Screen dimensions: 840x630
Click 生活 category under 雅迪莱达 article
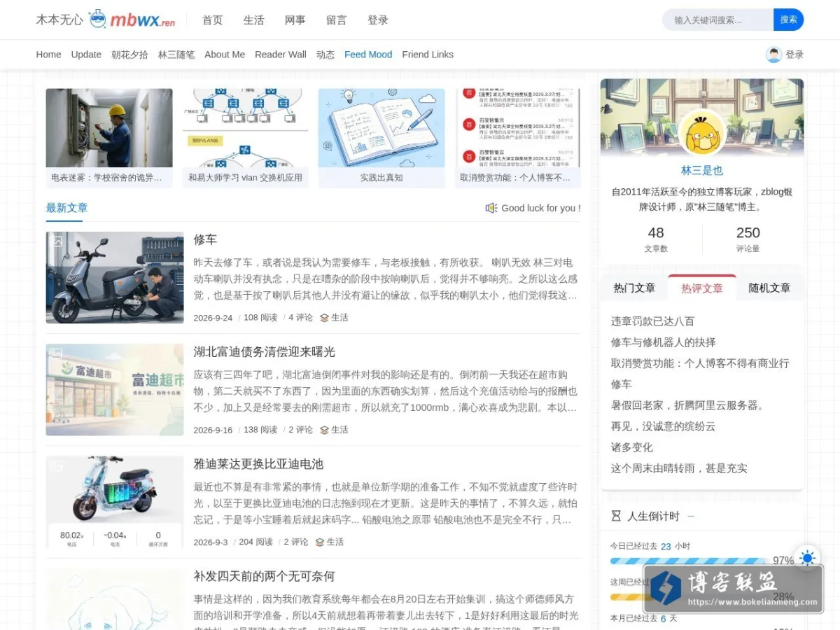pyautogui.click(x=335, y=542)
